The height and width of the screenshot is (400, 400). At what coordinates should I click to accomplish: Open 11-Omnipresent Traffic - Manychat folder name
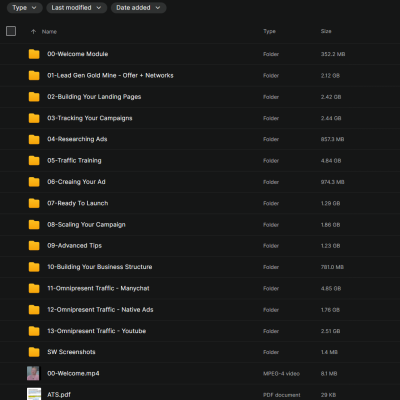98,288
